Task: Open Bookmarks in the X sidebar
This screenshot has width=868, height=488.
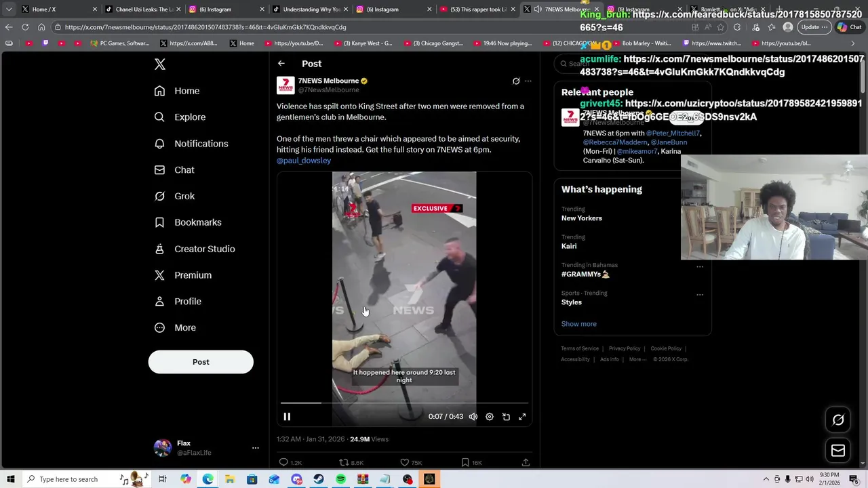Action: click(x=188, y=222)
